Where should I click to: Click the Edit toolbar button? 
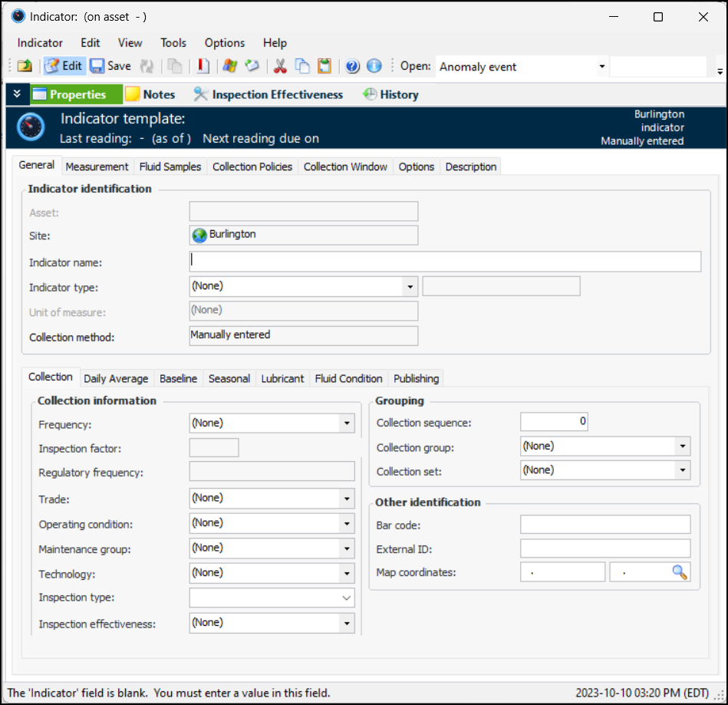[64, 66]
